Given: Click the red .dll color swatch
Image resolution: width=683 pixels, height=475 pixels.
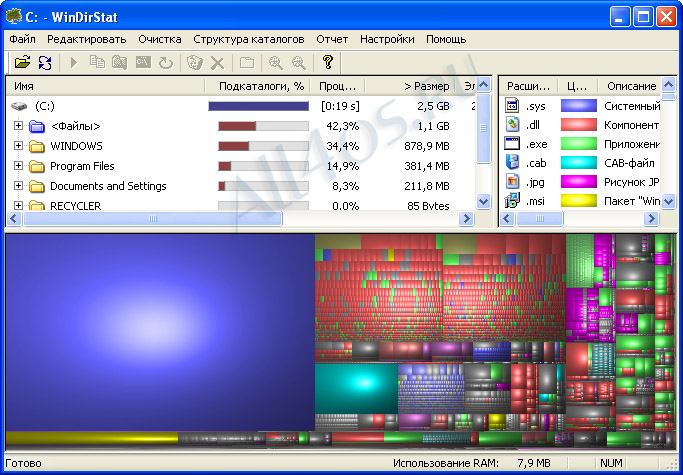Looking at the screenshot, I should [x=578, y=125].
